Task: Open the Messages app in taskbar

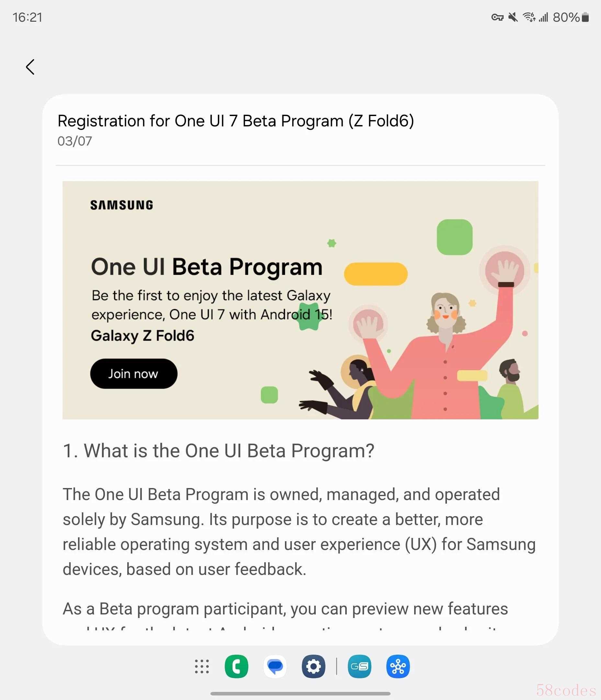Action: tap(275, 666)
